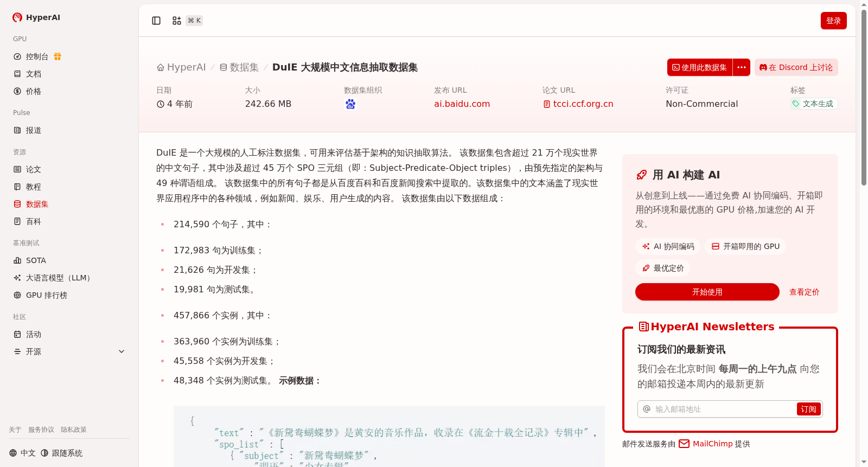
Task: Open the 中文 language selector
Action: pyautogui.click(x=22, y=453)
